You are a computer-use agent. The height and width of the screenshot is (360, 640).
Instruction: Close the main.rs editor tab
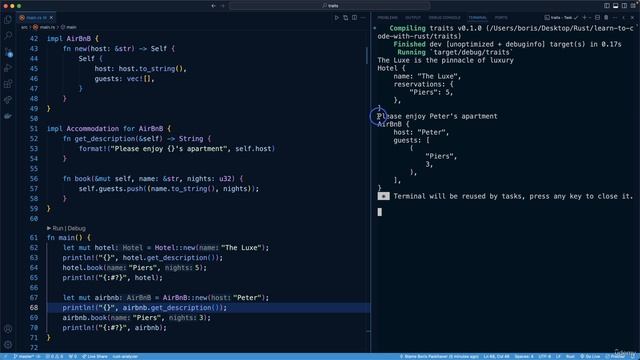pos(51,18)
